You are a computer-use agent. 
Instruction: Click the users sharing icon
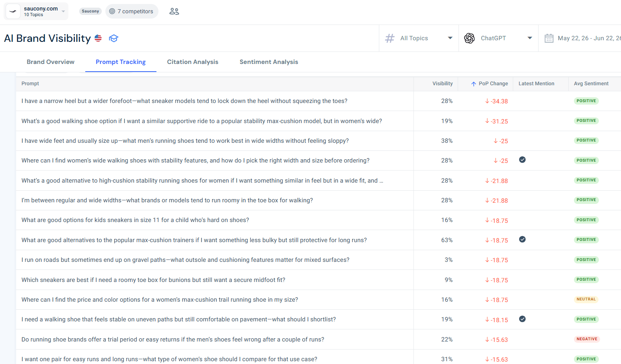click(174, 11)
